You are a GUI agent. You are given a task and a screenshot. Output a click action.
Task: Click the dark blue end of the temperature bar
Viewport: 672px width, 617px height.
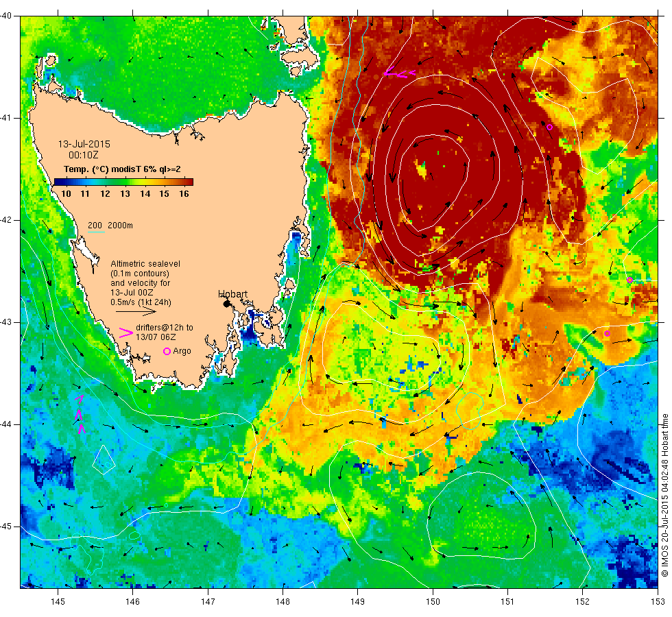tap(58, 182)
